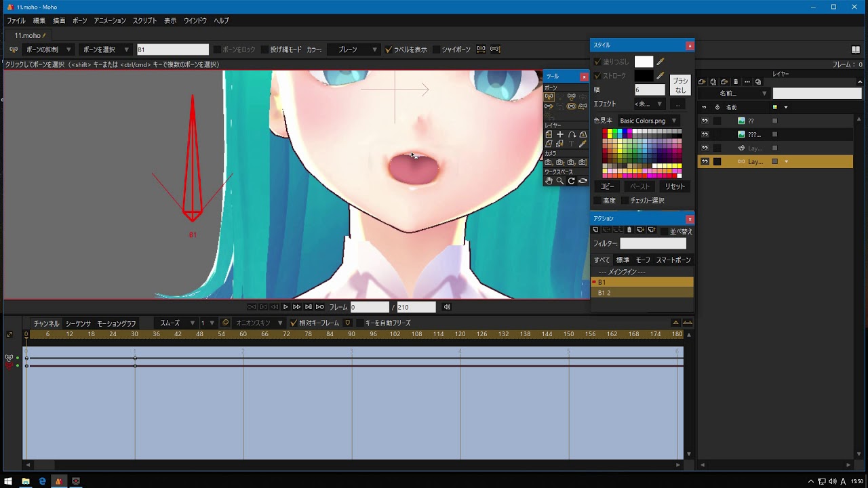Click the stroke color eyedropper pencil icon
This screenshot has width=868, height=488.
[x=660, y=76]
